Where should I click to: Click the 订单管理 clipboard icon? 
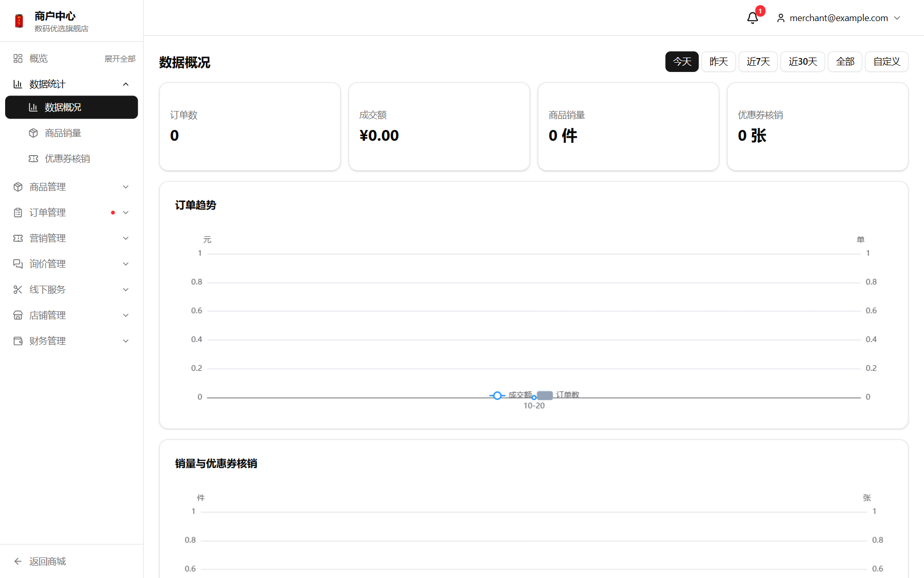coord(18,213)
